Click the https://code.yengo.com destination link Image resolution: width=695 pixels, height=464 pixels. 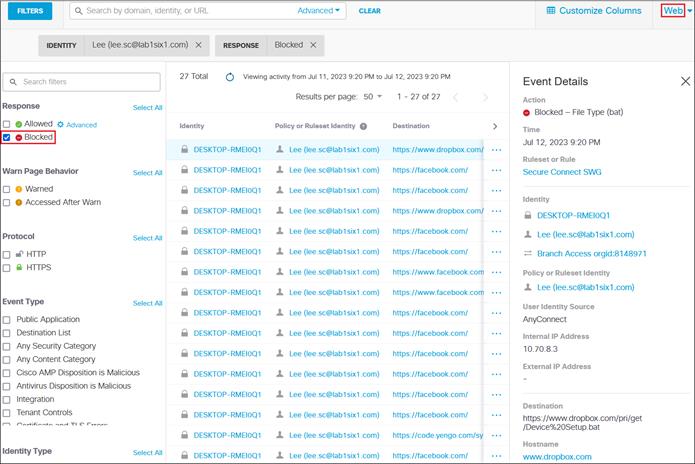[x=437, y=435]
